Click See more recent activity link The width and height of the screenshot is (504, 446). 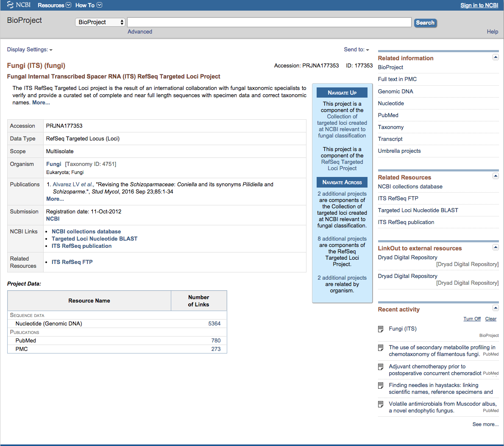tap(485, 424)
